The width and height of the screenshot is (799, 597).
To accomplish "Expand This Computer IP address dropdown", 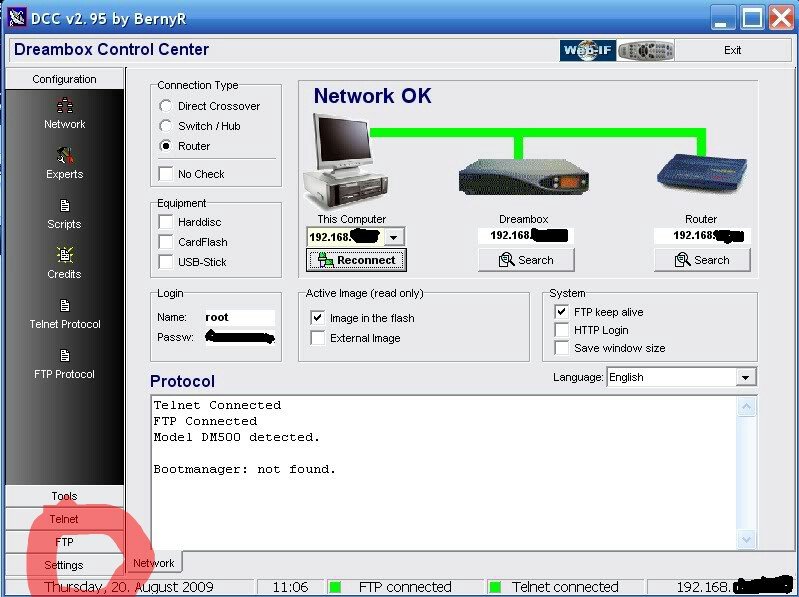I will pyautogui.click(x=393, y=237).
